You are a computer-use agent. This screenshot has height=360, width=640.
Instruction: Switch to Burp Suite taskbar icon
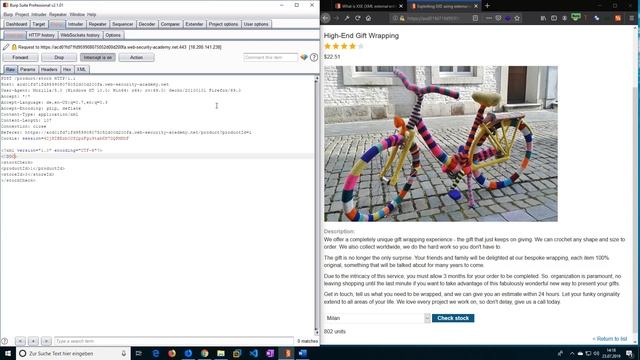click(287, 353)
